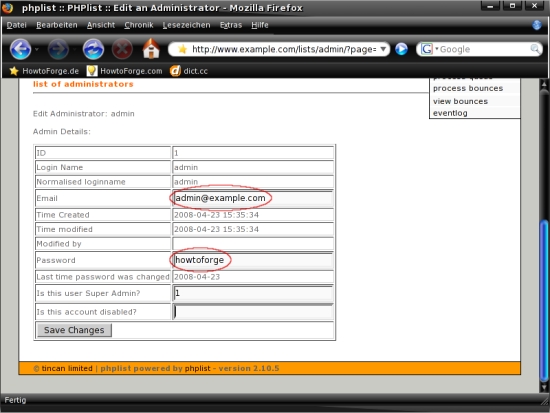Go back with the blue back arrow
Image resolution: width=550 pixels, height=413 pixels.
click(20, 49)
